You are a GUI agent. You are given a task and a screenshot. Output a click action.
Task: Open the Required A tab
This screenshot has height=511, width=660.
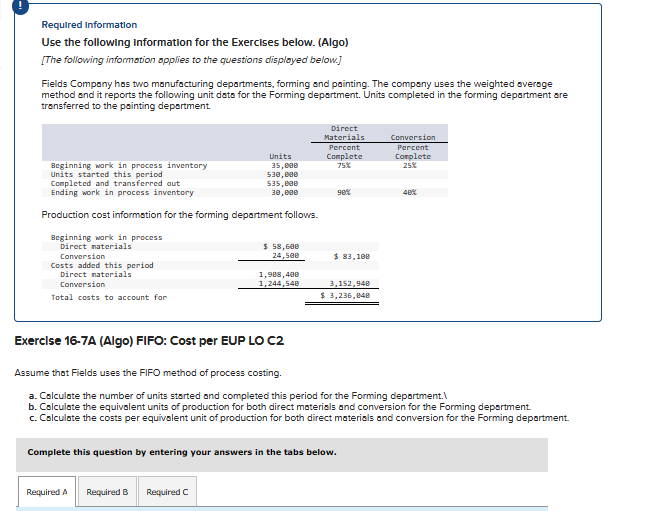(x=47, y=492)
